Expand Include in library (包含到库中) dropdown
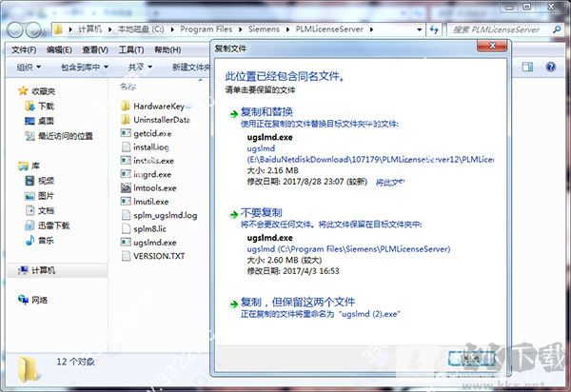This screenshot has height=392, width=571. pos(85,67)
